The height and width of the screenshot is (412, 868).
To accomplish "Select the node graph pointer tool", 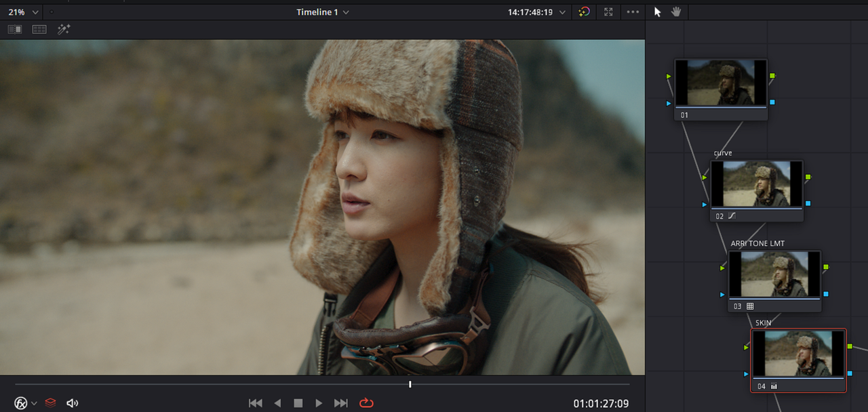I will tap(657, 12).
